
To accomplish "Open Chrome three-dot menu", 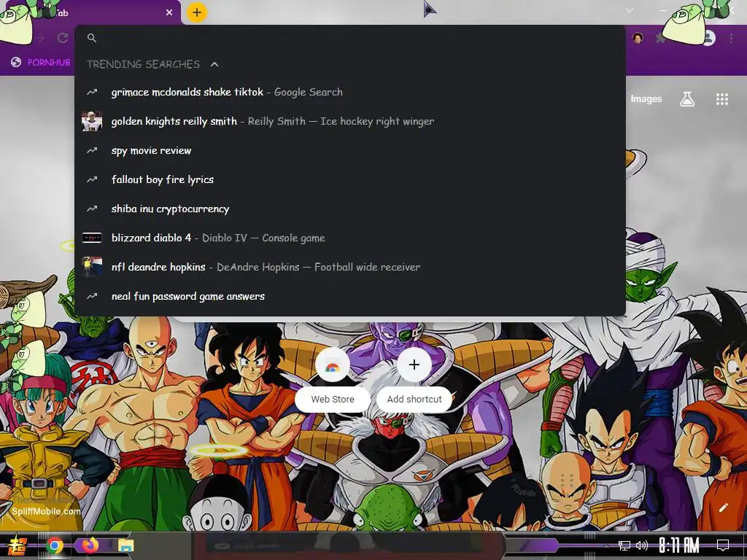I will 731,38.
